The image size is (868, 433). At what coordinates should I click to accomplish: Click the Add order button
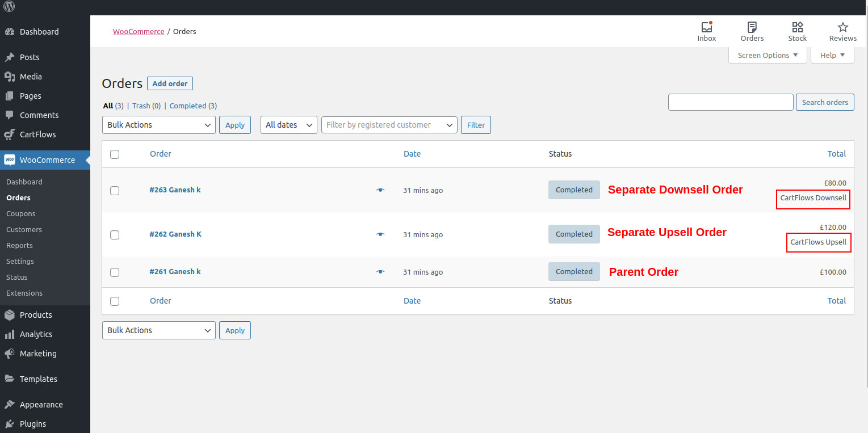coord(170,83)
